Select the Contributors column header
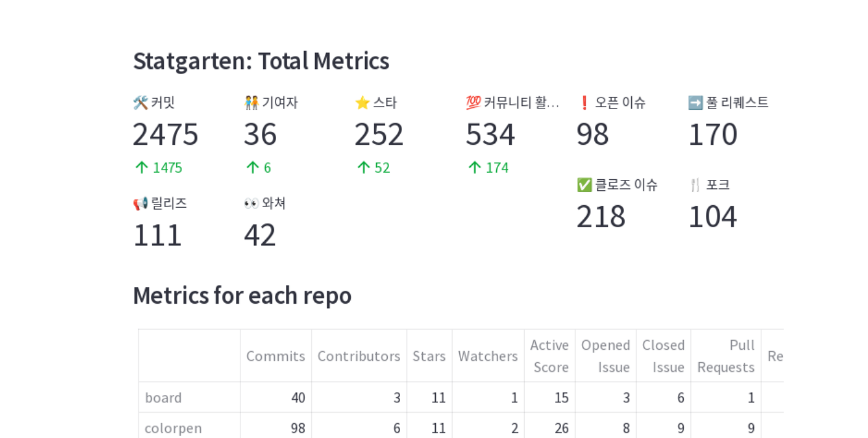The image size is (868, 438). tap(359, 356)
